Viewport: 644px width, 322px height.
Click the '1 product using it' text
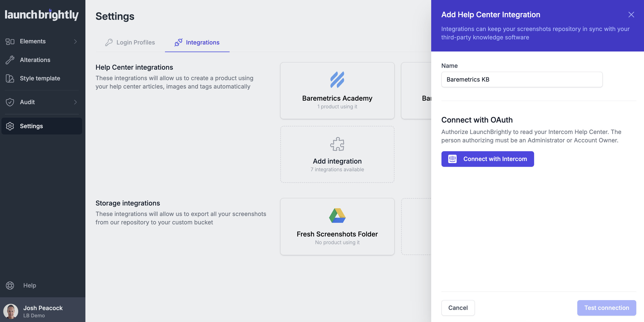pyautogui.click(x=337, y=106)
